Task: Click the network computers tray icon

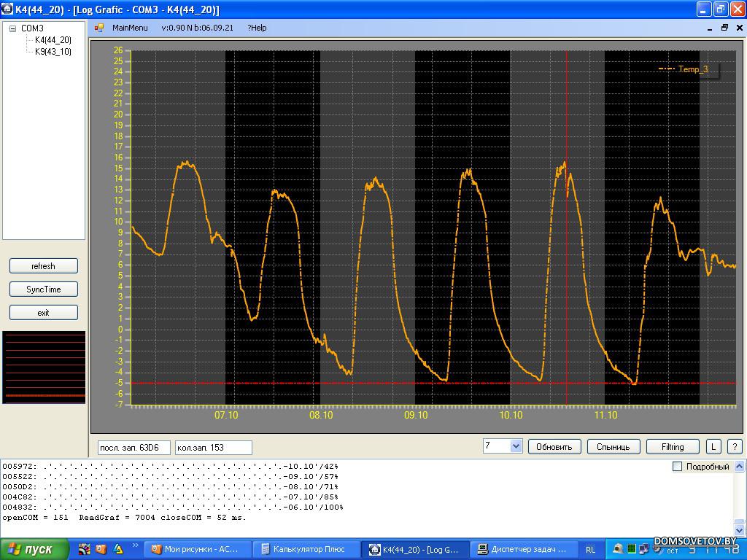Action: click(x=644, y=549)
